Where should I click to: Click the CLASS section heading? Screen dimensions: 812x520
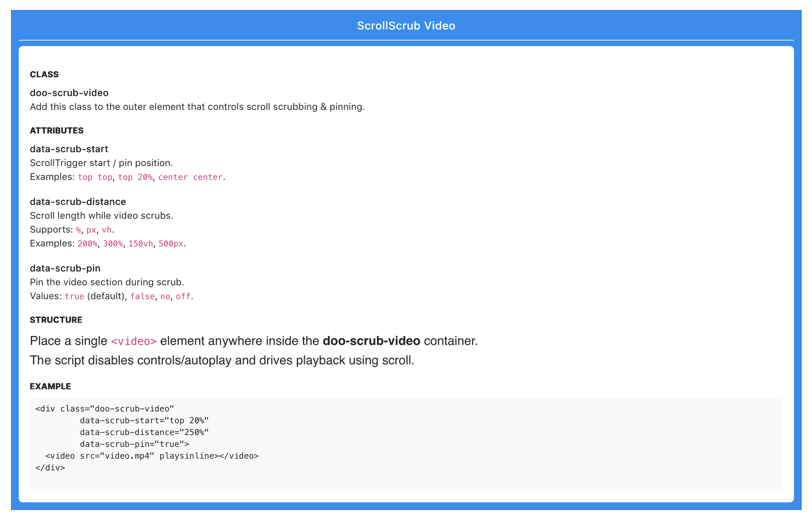tap(44, 75)
